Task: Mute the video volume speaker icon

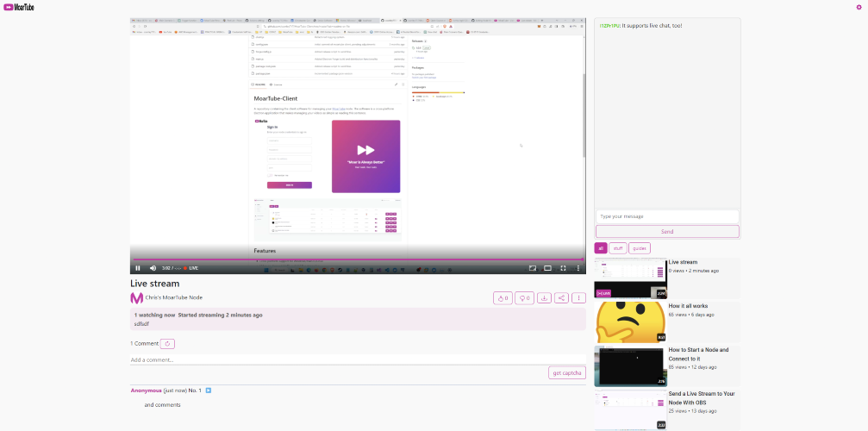Action: pos(153,268)
